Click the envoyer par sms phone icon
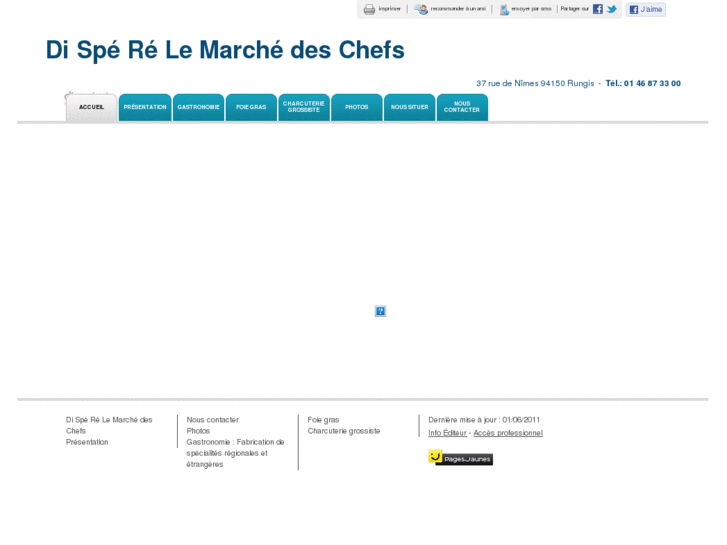 tap(504, 9)
